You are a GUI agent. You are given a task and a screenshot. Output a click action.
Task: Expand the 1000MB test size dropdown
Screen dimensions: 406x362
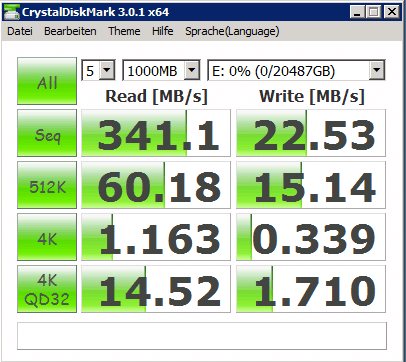tap(192, 70)
